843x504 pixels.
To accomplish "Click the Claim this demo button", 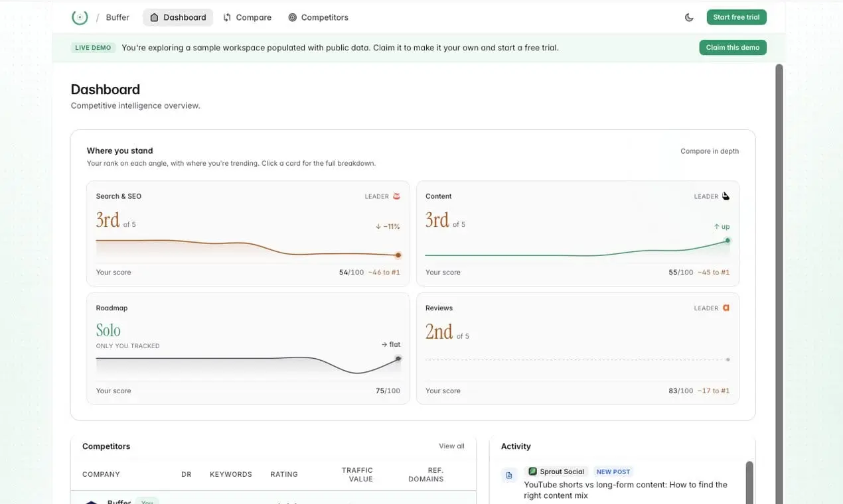I will point(732,47).
